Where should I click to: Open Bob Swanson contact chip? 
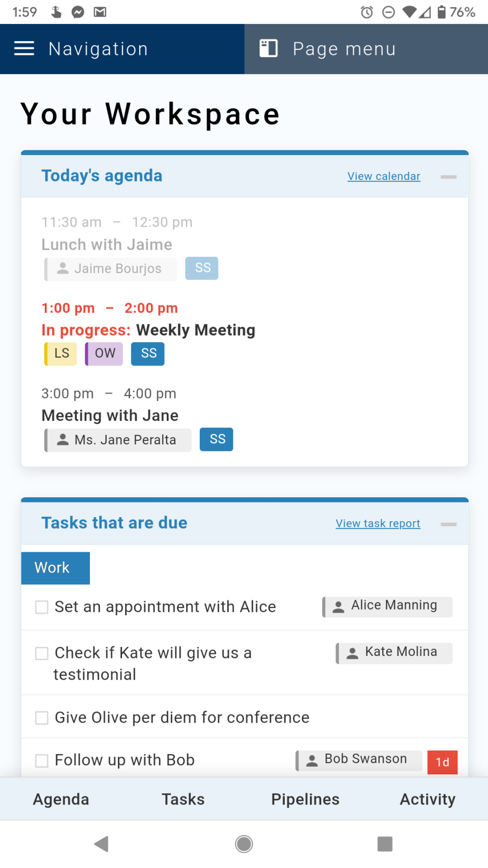pos(359,760)
